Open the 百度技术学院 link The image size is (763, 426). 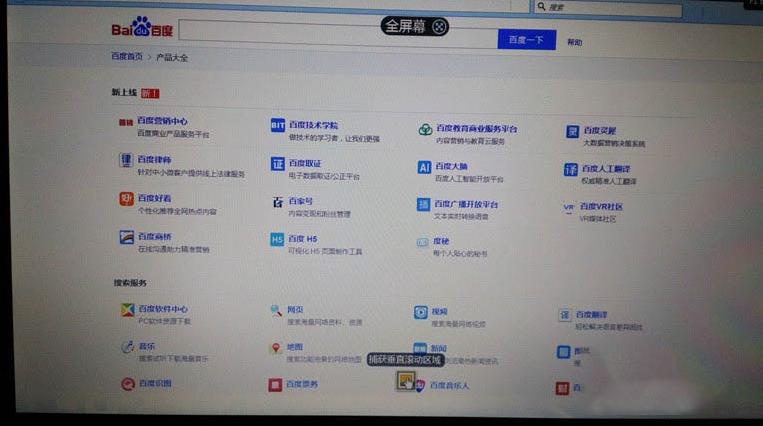(313, 125)
